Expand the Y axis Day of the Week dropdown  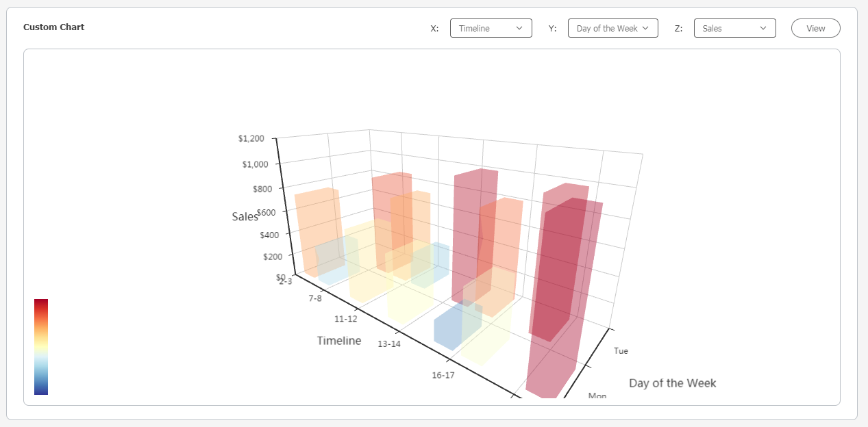(x=612, y=28)
